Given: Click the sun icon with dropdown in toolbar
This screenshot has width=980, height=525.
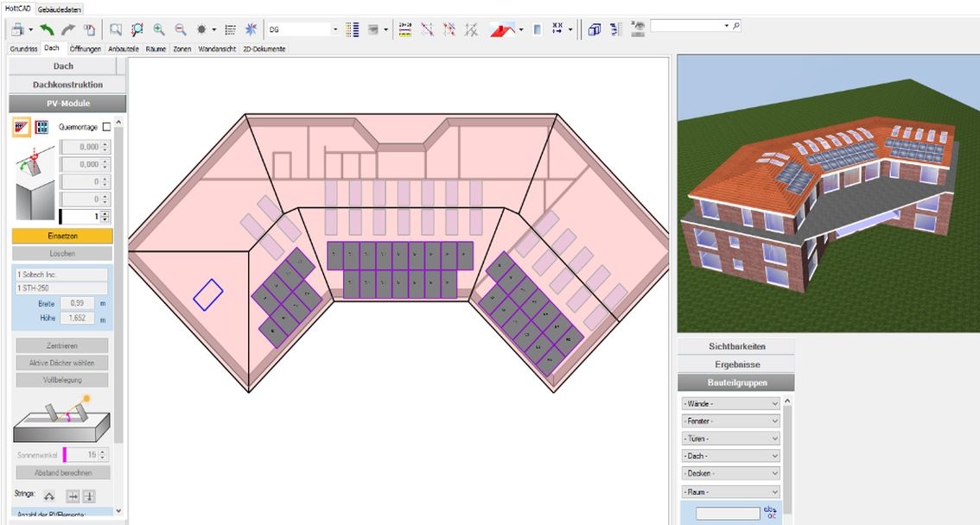Looking at the screenshot, I should coord(201,28).
